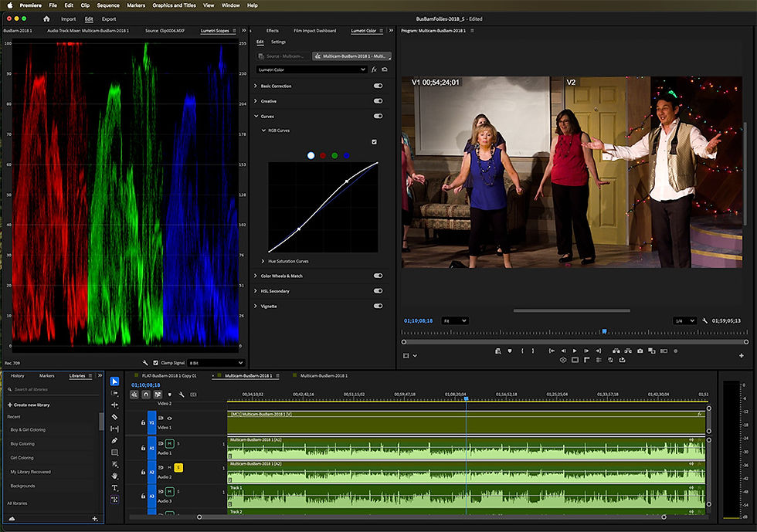Mute the Audio 1 track
This screenshot has height=532, width=757.
[x=169, y=443]
